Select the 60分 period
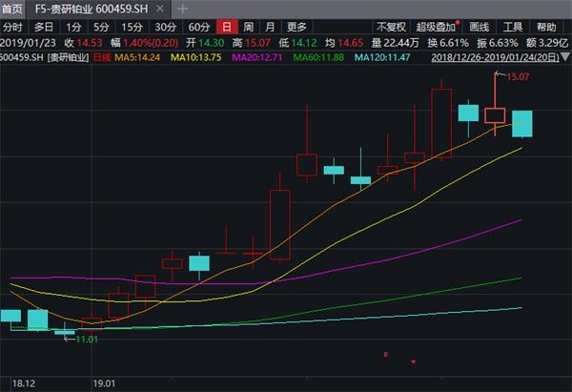Viewport: 572px width, 392px height. pos(199,27)
